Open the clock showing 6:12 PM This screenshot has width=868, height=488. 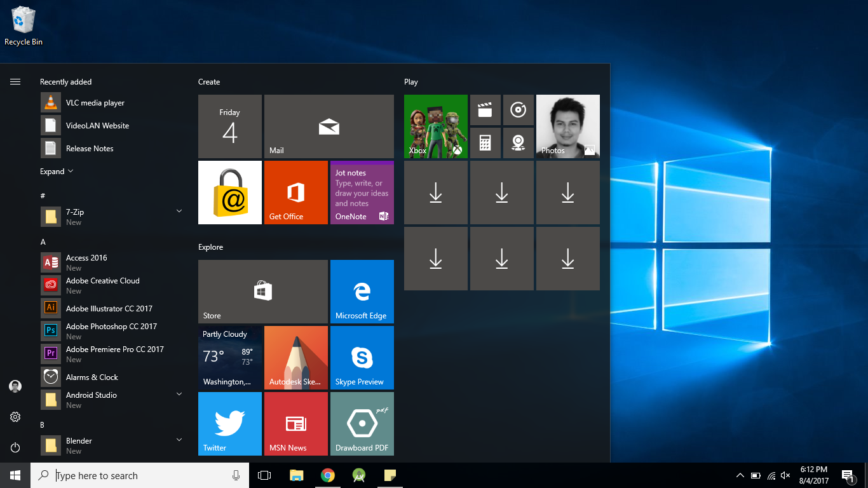813,475
